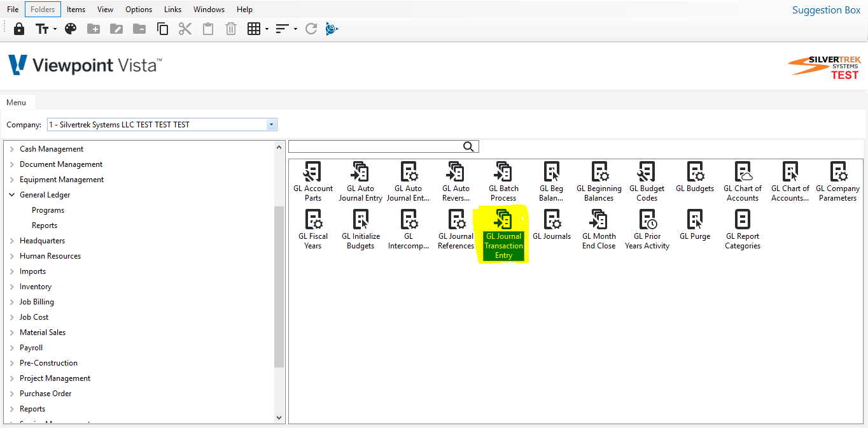Launch GL Initialize Budgets
The width and height of the screenshot is (868, 428).
pyautogui.click(x=361, y=229)
